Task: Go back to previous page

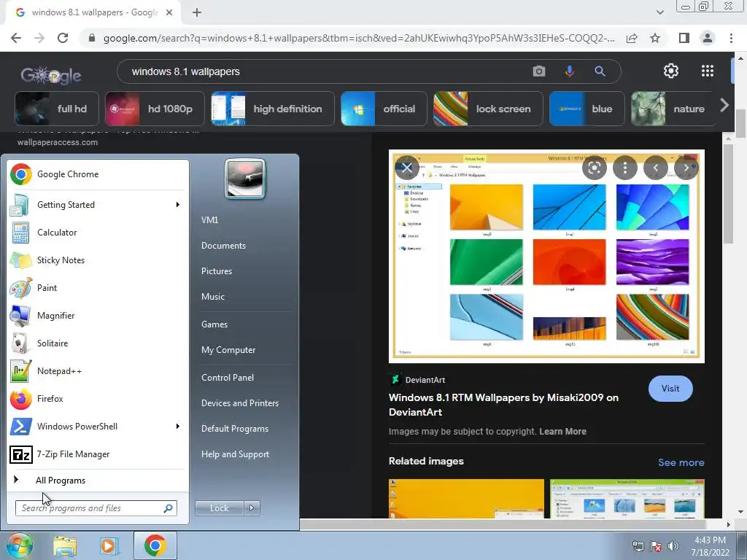Action: 16,38
